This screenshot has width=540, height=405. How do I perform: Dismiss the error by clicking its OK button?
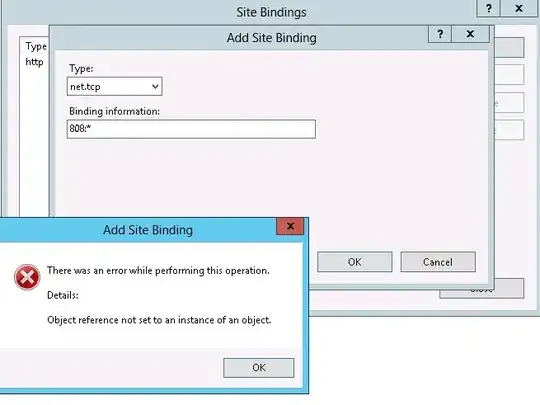click(259, 368)
